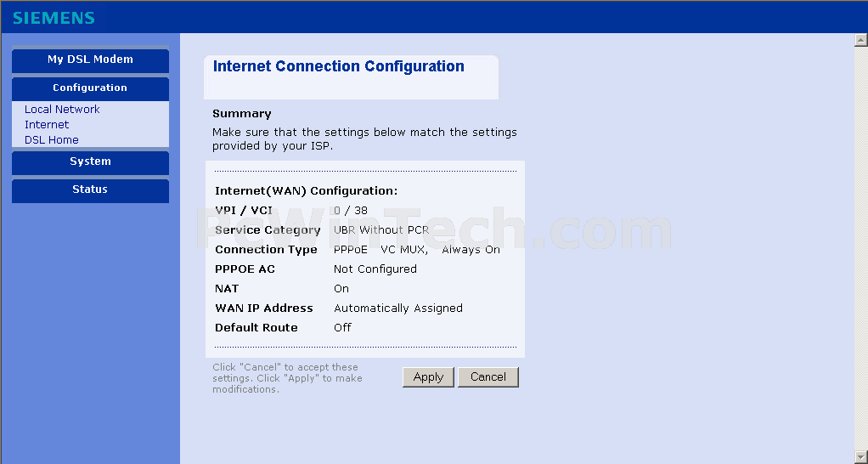
Task: Open the My DSL Modem menu
Action: pos(90,59)
